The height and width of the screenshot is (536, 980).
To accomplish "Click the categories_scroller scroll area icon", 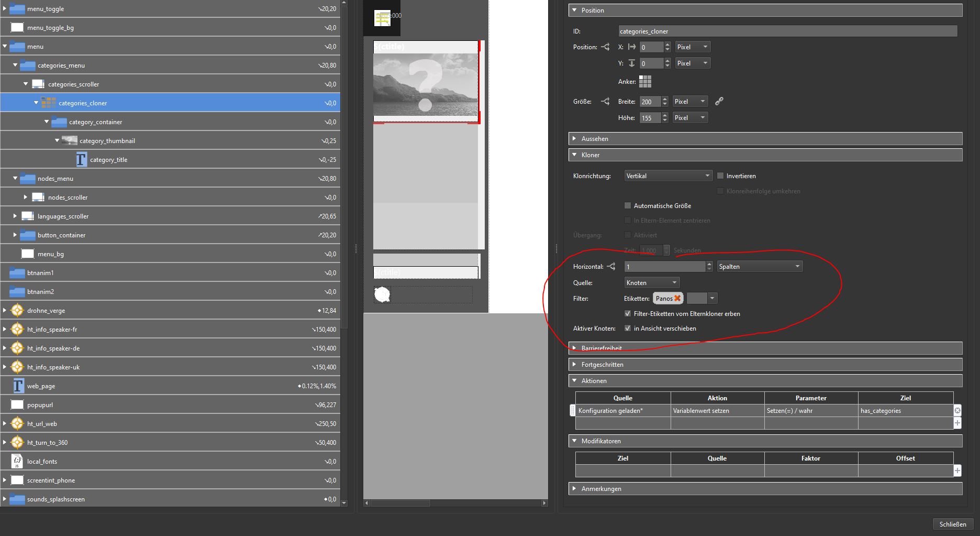I will tap(38, 84).
